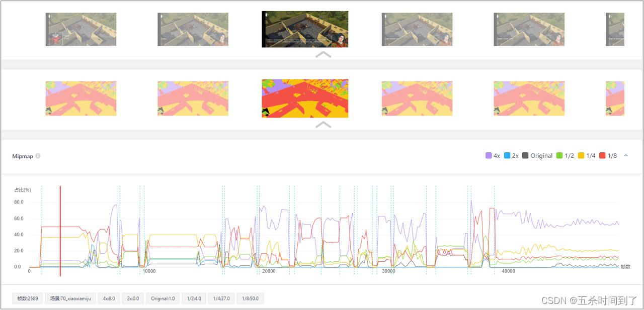The width and height of the screenshot is (644, 310).
Task: Click the 场景:70_xiaoxiamiju scene chip
Action: (x=70, y=298)
